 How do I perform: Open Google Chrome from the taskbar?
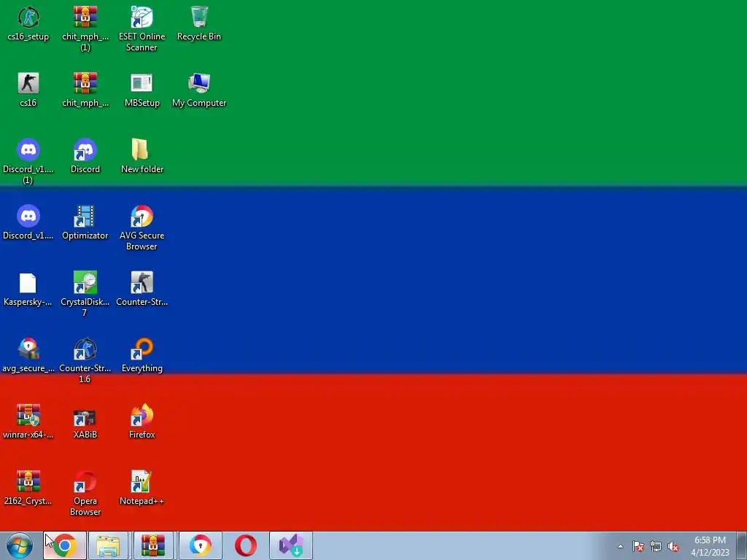pyautogui.click(x=65, y=545)
